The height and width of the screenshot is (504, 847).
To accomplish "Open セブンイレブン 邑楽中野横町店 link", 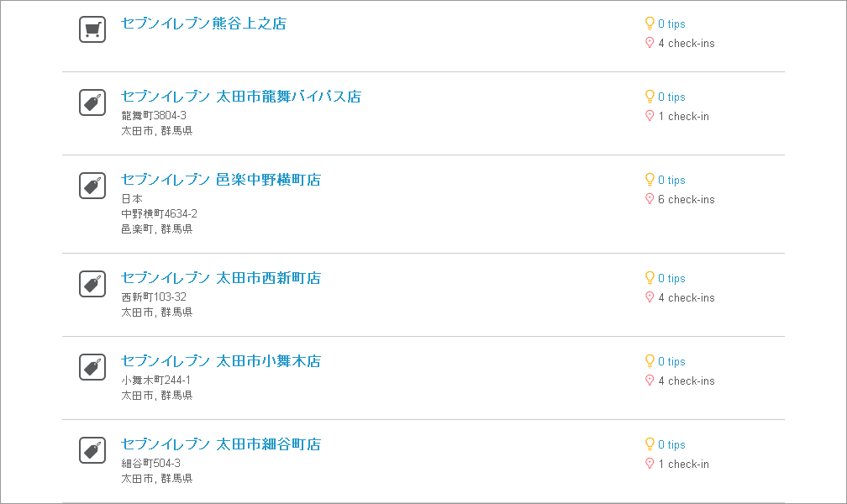I will pyautogui.click(x=221, y=180).
